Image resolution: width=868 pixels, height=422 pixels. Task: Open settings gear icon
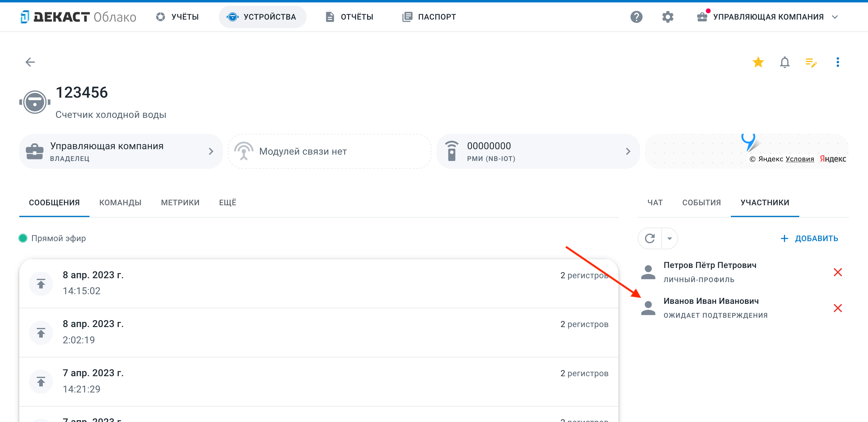(668, 17)
